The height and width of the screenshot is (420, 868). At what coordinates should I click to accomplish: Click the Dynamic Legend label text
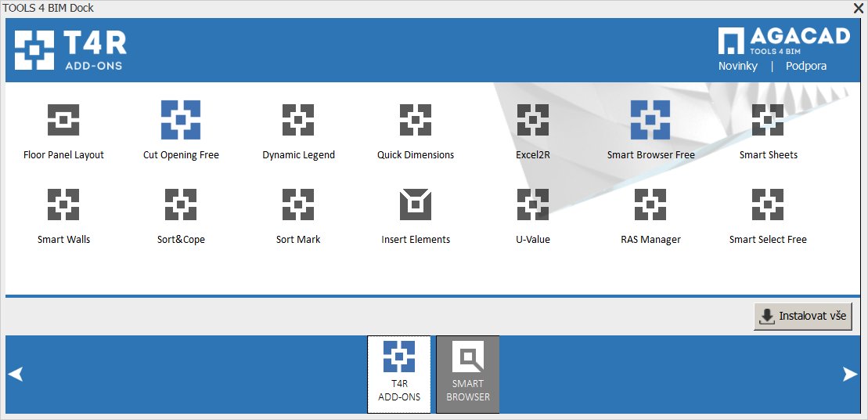click(x=298, y=155)
